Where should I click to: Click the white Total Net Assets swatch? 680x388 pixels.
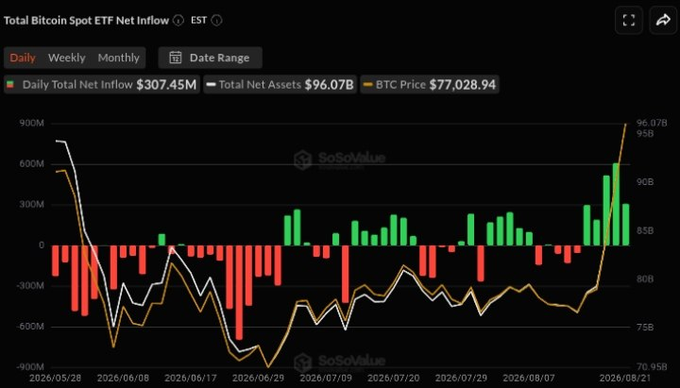point(211,85)
